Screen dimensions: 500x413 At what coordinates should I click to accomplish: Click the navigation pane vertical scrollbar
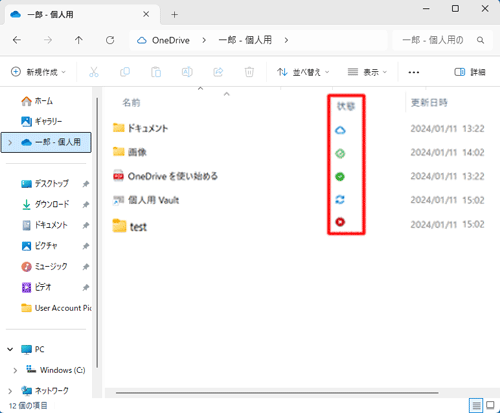(97, 233)
